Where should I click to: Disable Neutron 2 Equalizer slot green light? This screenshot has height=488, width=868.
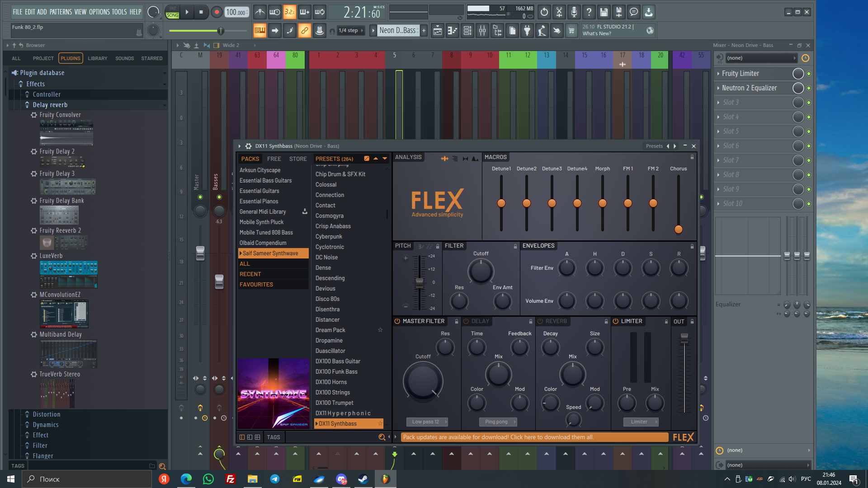pyautogui.click(x=809, y=88)
